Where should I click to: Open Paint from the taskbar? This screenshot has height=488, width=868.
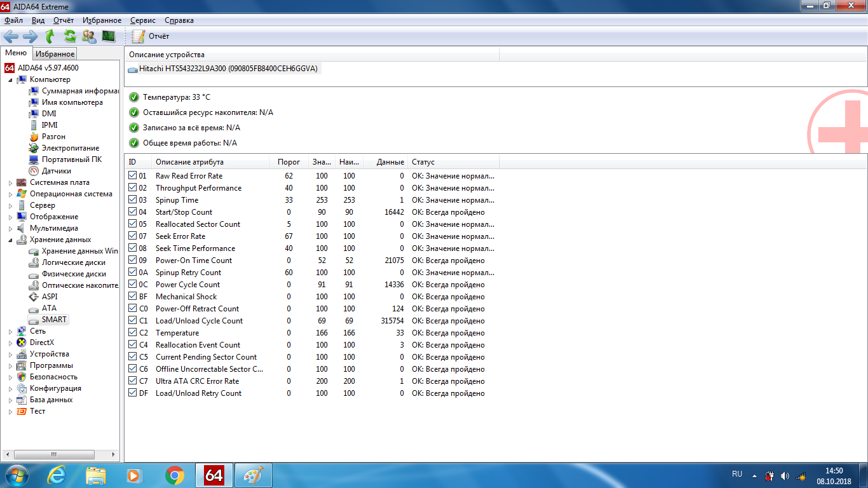(x=254, y=475)
